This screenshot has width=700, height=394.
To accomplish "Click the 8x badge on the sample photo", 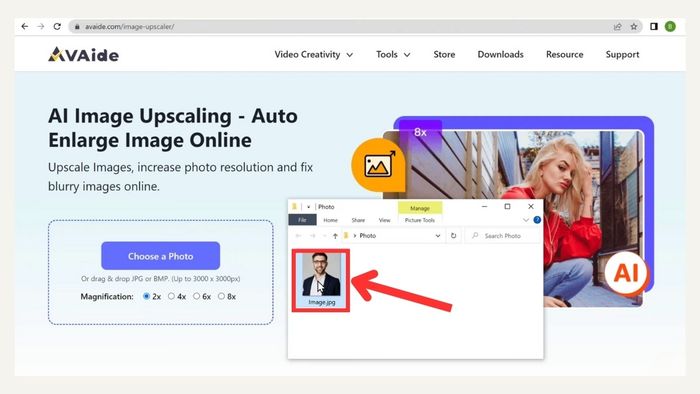I will click(420, 132).
